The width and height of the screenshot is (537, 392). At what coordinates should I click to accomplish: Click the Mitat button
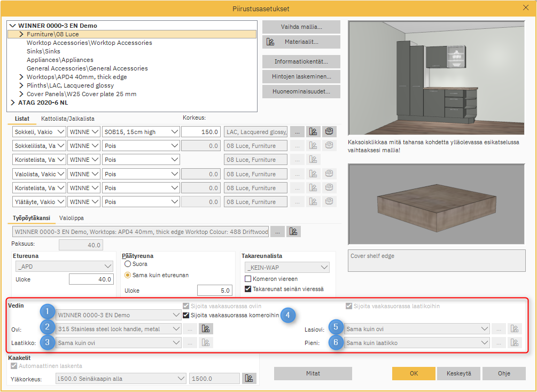click(x=313, y=373)
